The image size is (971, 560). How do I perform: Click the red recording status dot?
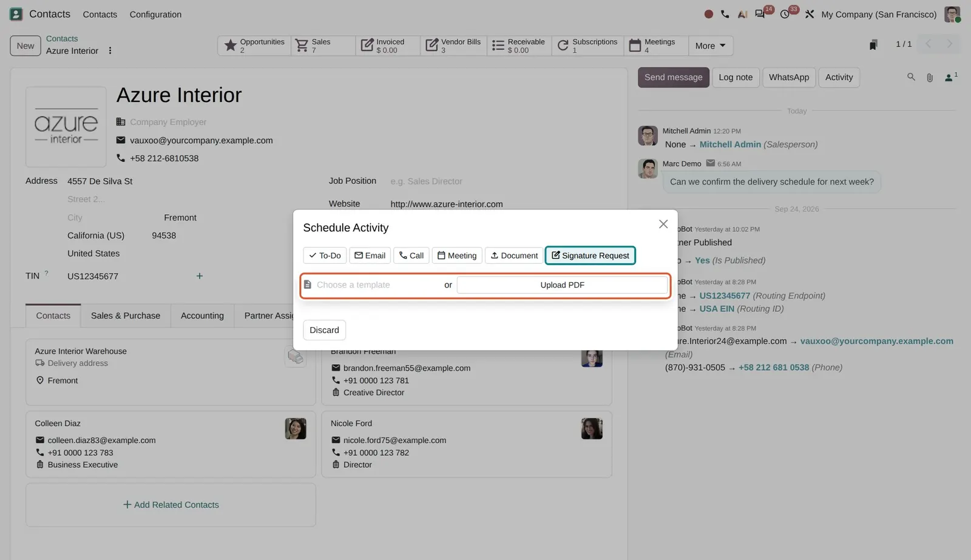point(708,14)
